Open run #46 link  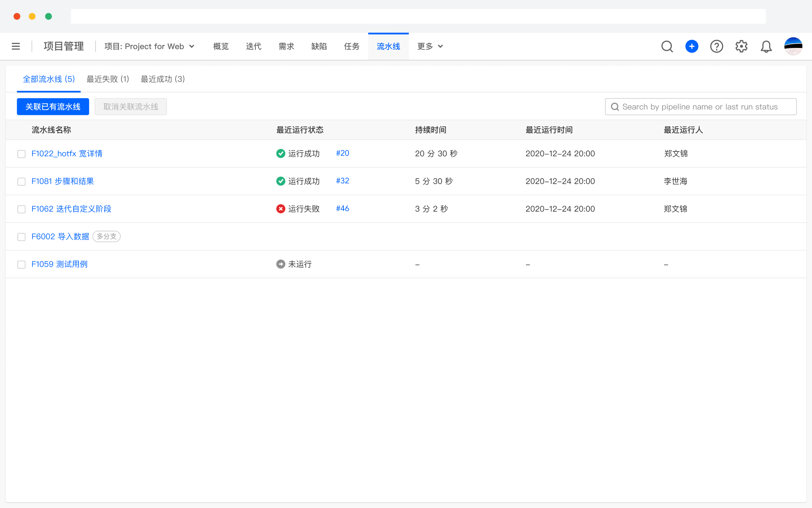[342, 209]
